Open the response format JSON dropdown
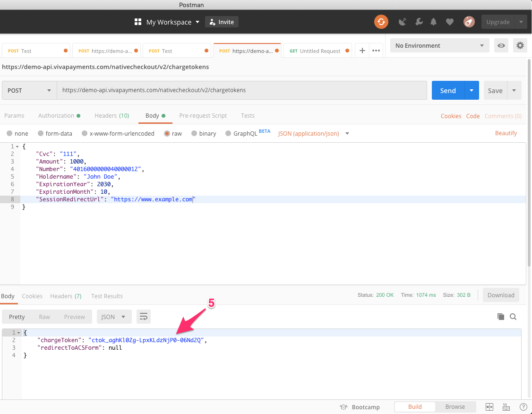Screen dimensions: 532x414 tap(114, 317)
